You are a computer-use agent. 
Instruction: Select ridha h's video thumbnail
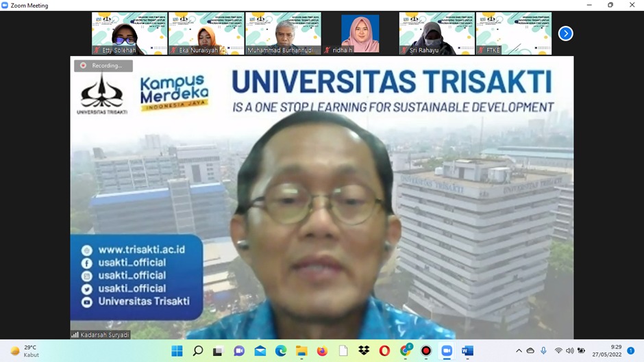click(x=360, y=34)
